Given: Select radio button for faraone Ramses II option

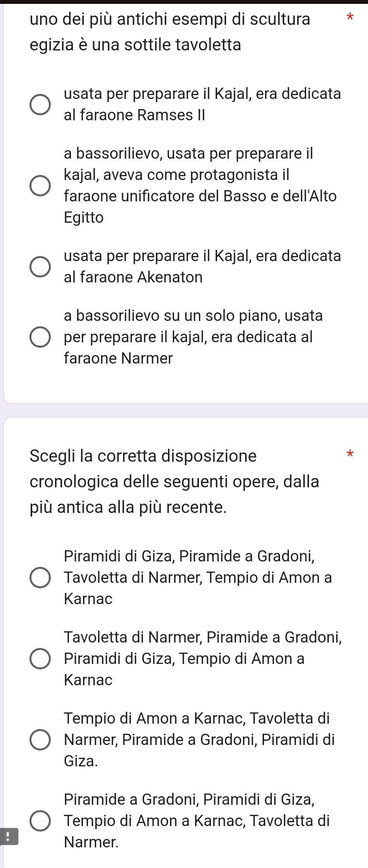Looking at the screenshot, I should 40,105.
